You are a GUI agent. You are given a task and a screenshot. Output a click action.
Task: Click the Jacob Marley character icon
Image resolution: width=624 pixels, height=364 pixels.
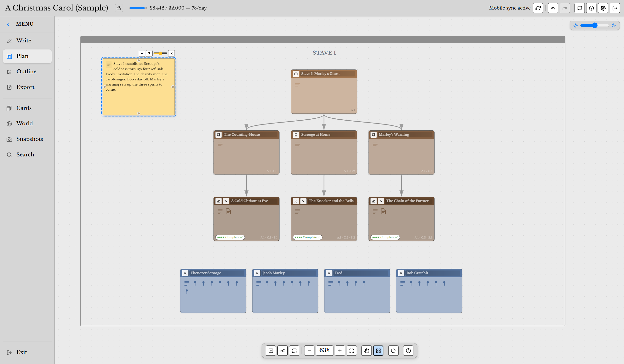tap(257, 273)
